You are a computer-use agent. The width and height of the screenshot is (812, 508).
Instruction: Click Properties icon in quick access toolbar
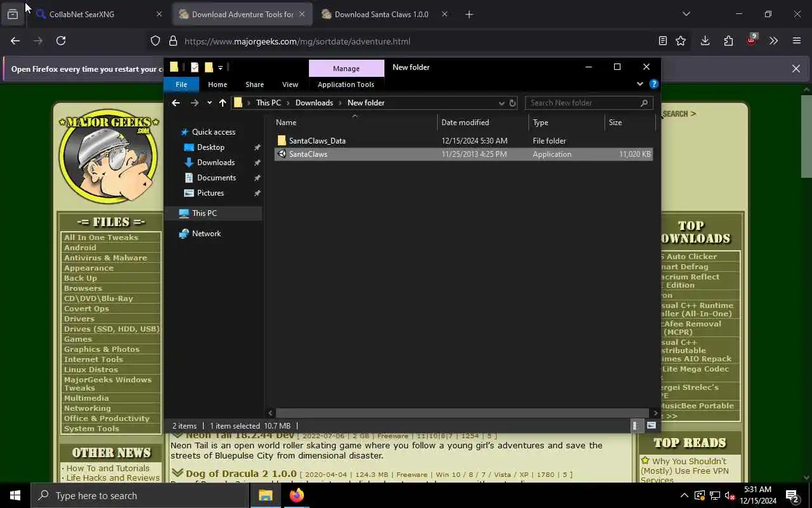coord(195,67)
